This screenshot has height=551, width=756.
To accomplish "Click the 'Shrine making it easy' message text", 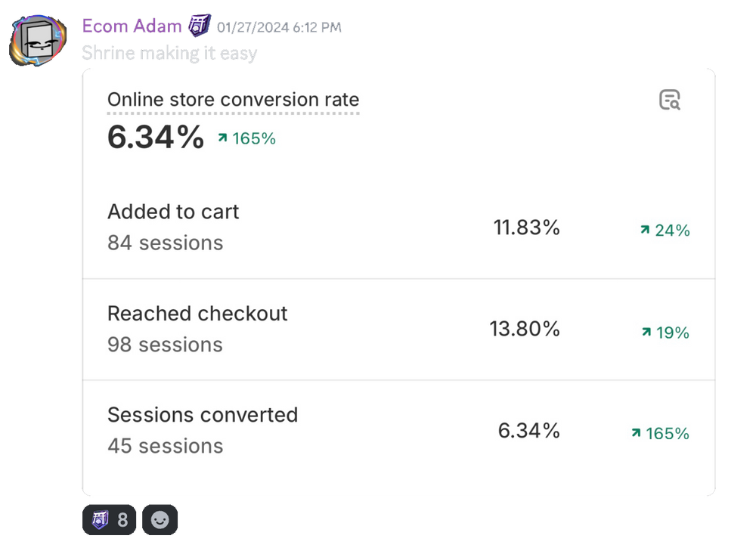I will coord(169,54).
